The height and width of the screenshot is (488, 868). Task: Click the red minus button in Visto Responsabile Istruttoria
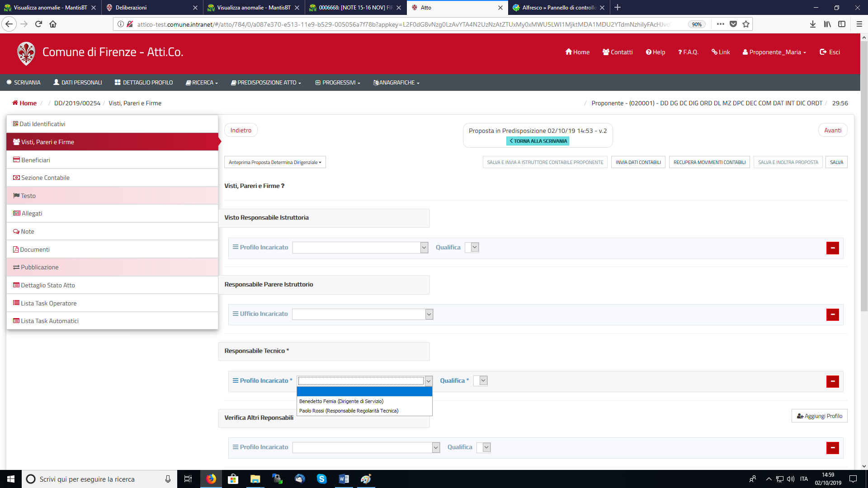point(832,248)
